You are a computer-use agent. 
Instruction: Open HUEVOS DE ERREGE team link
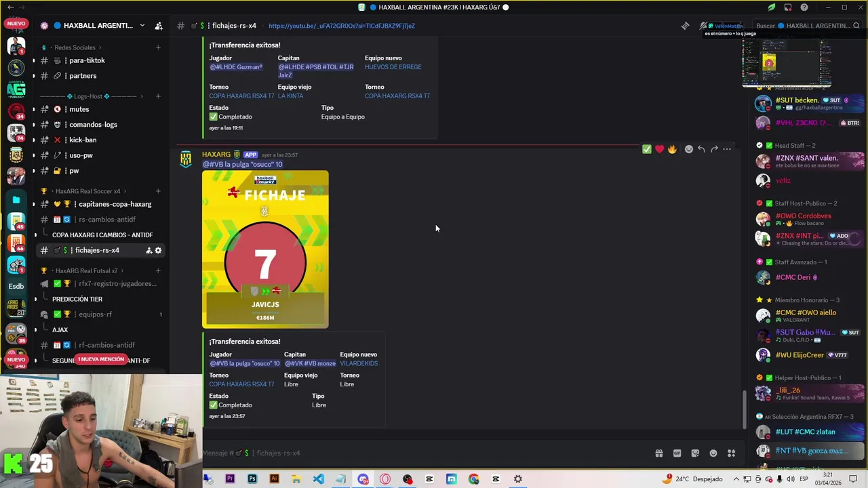tap(393, 67)
